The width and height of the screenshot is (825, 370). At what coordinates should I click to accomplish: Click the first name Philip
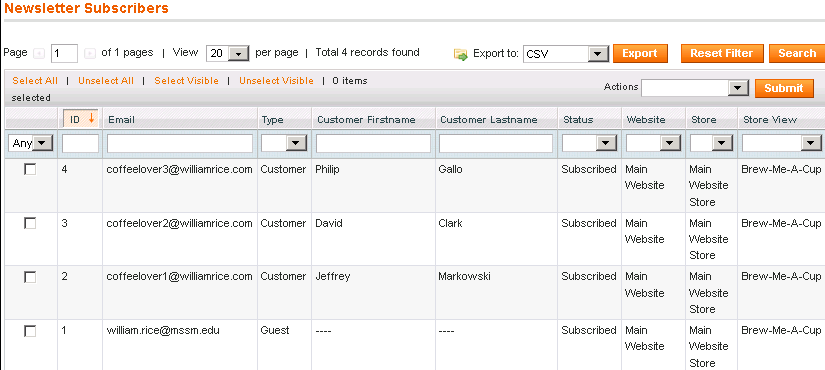pyautogui.click(x=327, y=169)
